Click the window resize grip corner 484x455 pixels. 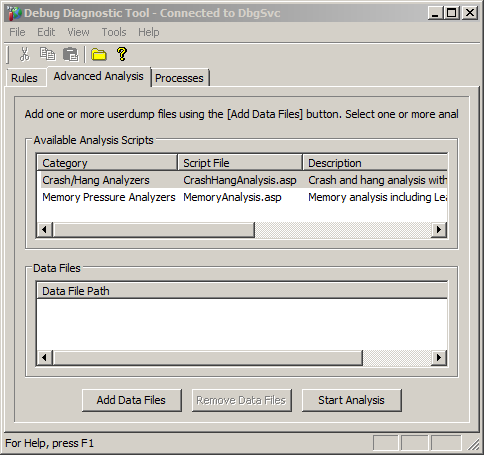[473, 444]
